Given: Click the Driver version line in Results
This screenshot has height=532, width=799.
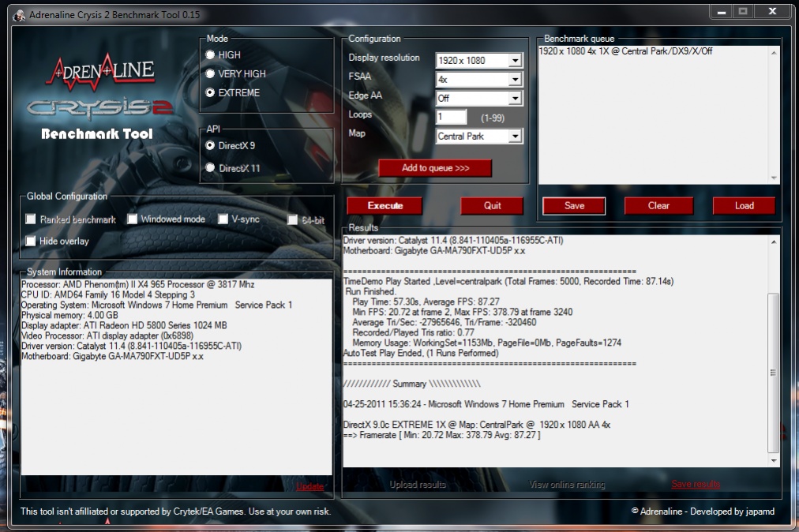Looking at the screenshot, I should [453, 241].
